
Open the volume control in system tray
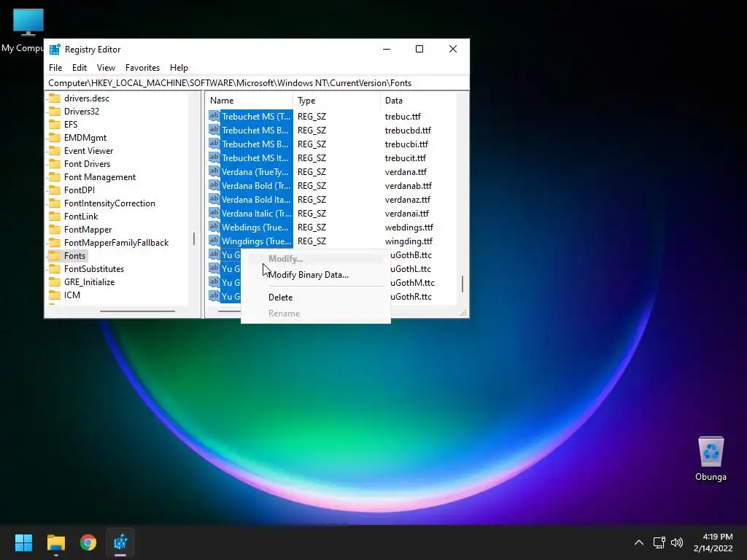pyautogui.click(x=676, y=542)
